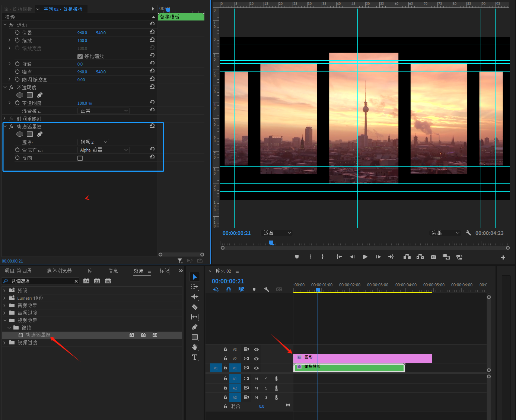Switch to the 媒体浏览器 tab

coord(59,271)
